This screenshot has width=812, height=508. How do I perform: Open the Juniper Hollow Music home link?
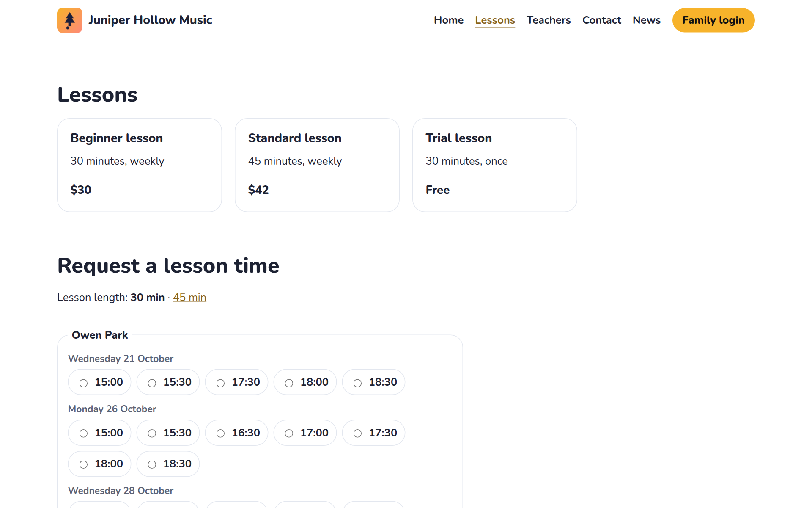coord(134,20)
